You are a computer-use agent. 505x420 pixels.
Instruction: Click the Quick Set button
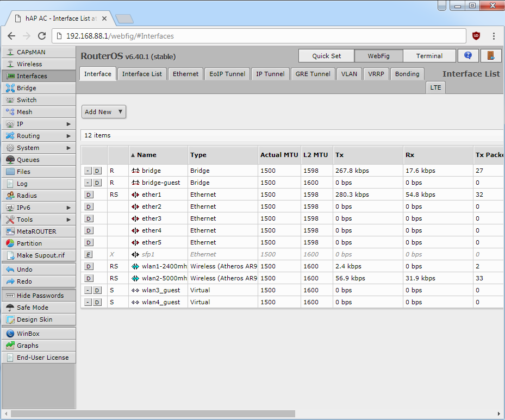coord(326,55)
